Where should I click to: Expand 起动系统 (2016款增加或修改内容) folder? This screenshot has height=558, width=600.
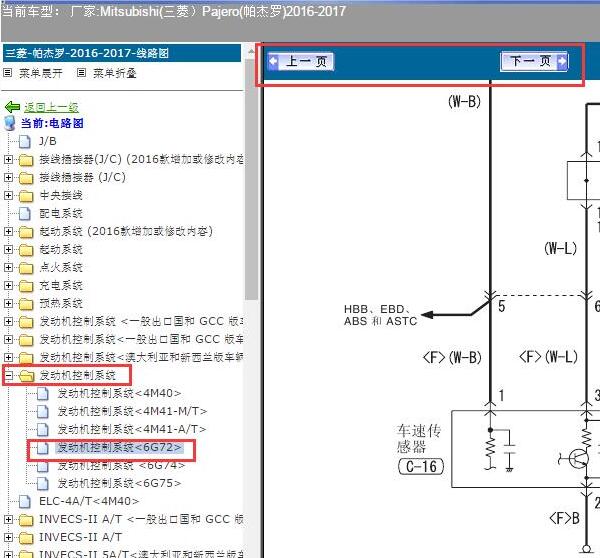(8, 232)
